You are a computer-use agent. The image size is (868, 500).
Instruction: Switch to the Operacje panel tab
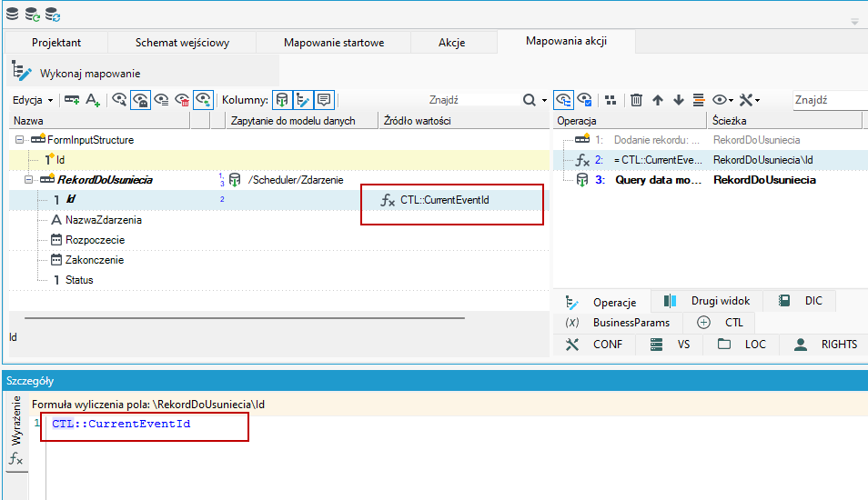[601, 302]
